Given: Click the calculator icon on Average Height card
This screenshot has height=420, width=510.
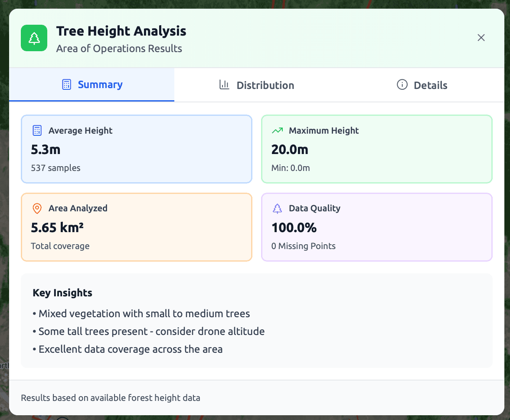Looking at the screenshot, I should tap(37, 130).
